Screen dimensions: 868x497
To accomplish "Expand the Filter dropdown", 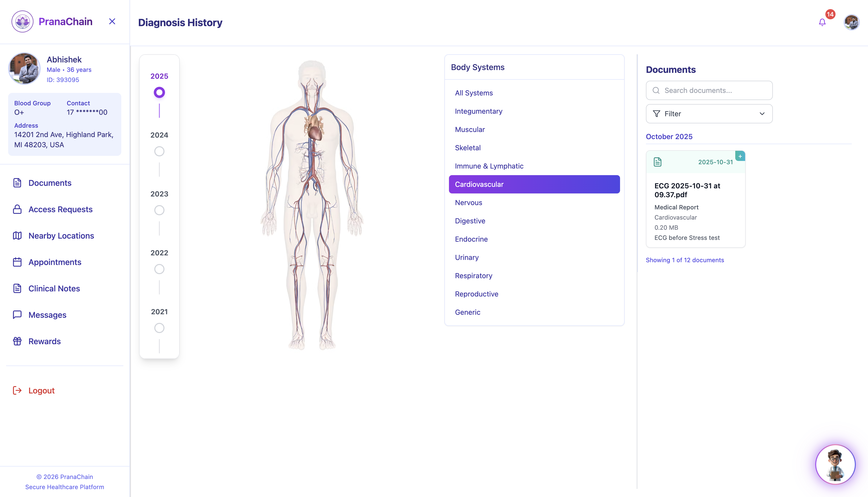I will coord(709,114).
